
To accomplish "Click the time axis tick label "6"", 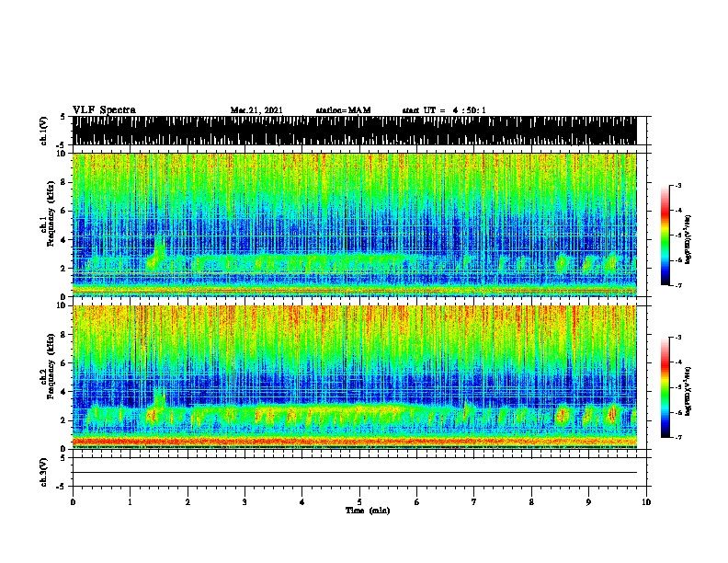I will pyautogui.click(x=416, y=502).
